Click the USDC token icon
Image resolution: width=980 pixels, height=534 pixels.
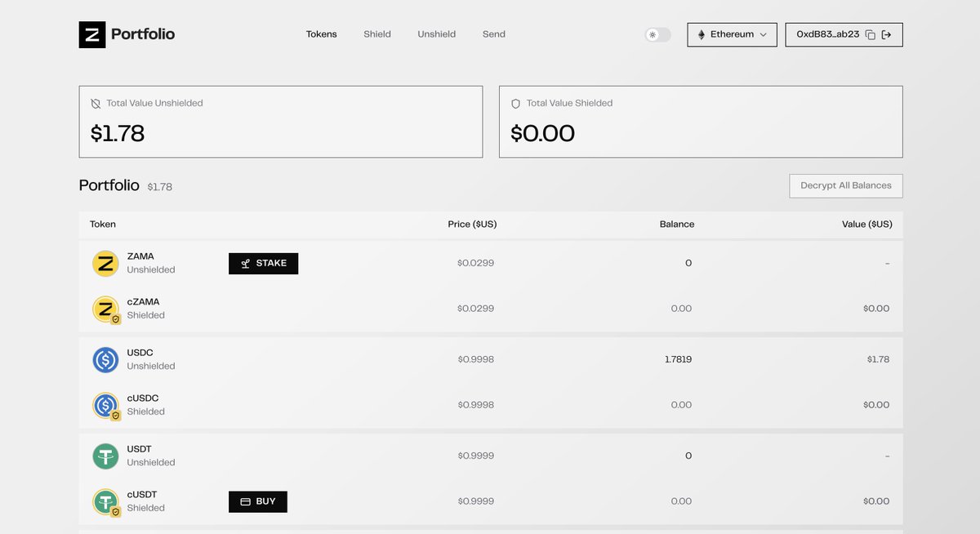(105, 359)
